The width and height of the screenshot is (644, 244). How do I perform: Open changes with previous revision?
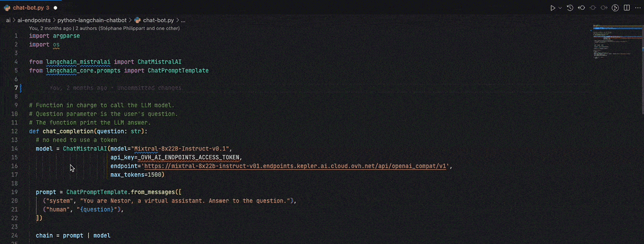(581, 8)
